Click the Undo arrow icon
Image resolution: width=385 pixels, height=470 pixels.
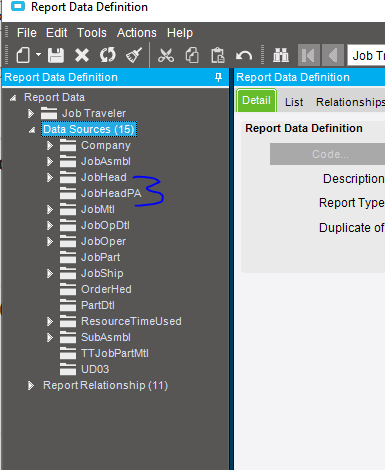pyautogui.click(x=244, y=56)
